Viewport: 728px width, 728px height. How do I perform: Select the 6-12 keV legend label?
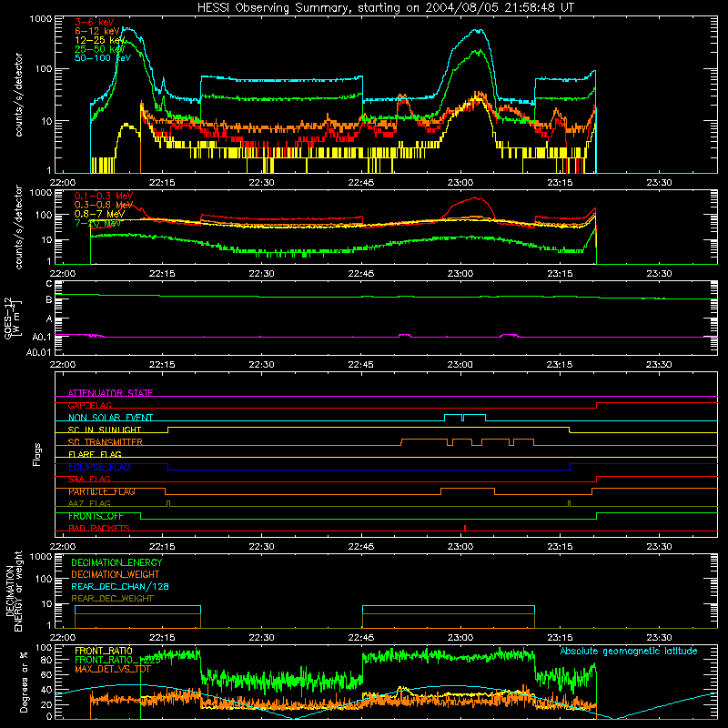click(x=97, y=31)
